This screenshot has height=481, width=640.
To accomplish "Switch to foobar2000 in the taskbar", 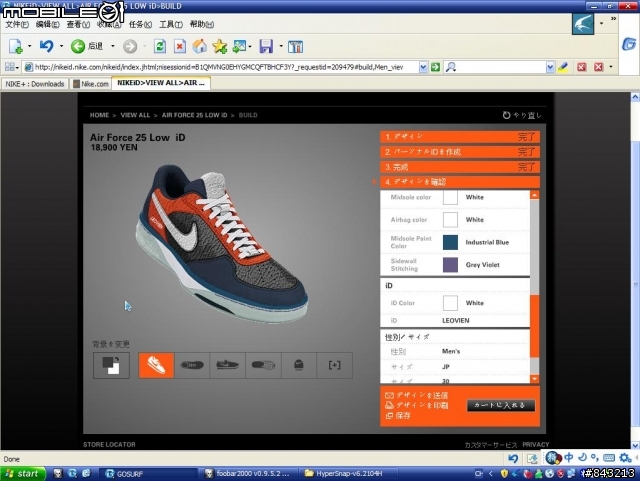I will [250, 474].
